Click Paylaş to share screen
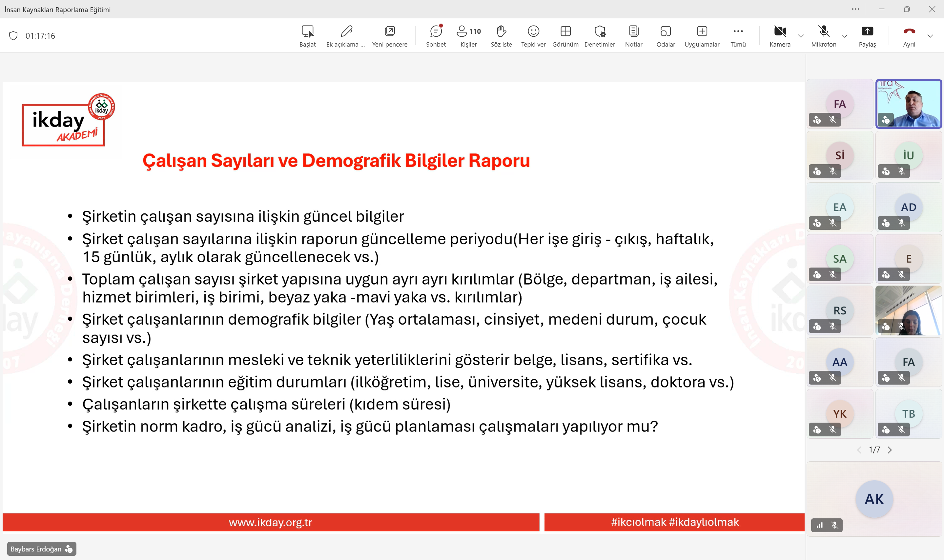The width and height of the screenshot is (944, 560). 867,36
